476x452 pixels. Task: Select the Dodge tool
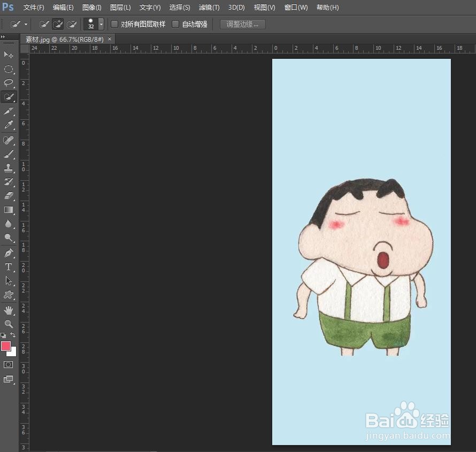(9, 238)
